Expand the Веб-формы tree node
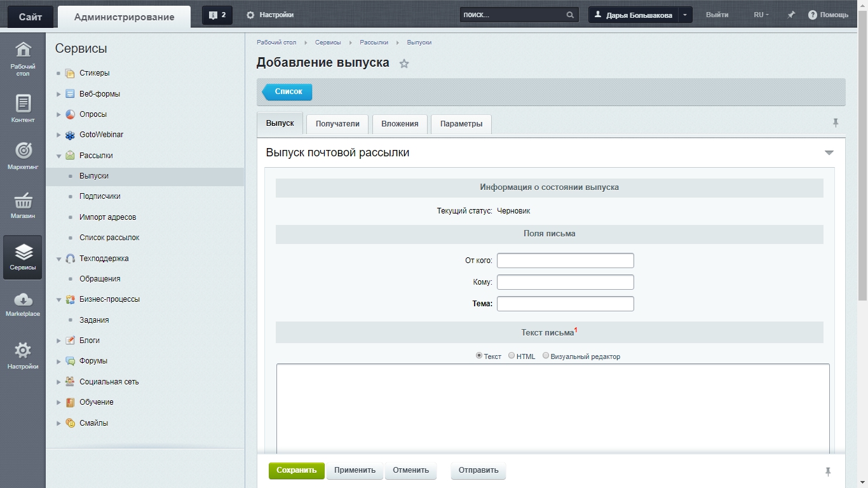The height and width of the screenshot is (488, 868). (x=58, y=94)
